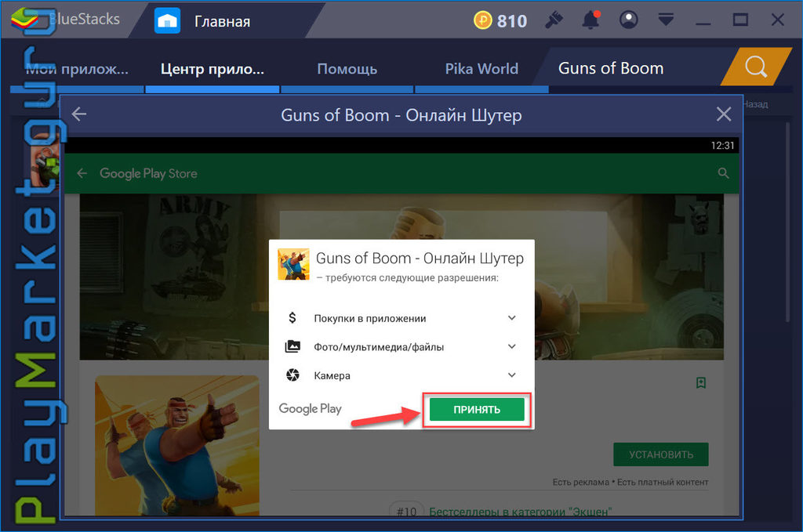
Task: Click the BlueStacks coin balance icon
Action: point(482,21)
